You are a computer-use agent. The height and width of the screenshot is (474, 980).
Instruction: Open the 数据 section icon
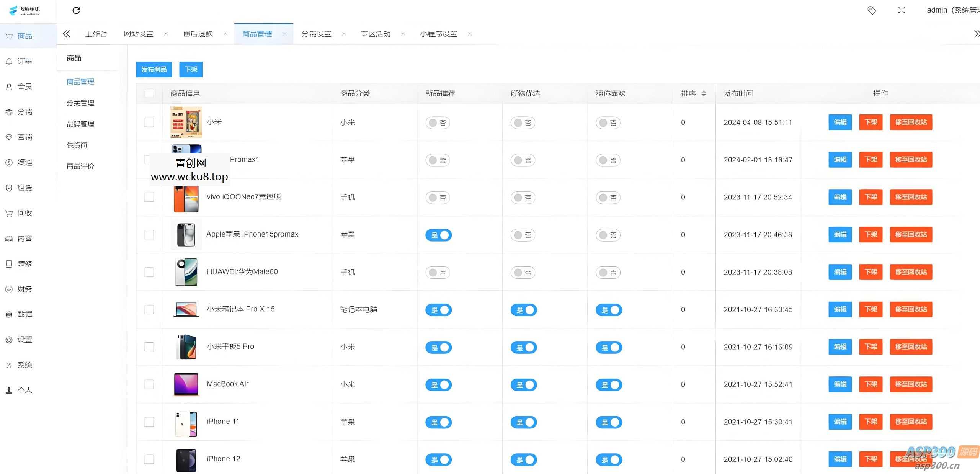pyautogui.click(x=9, y=314)
